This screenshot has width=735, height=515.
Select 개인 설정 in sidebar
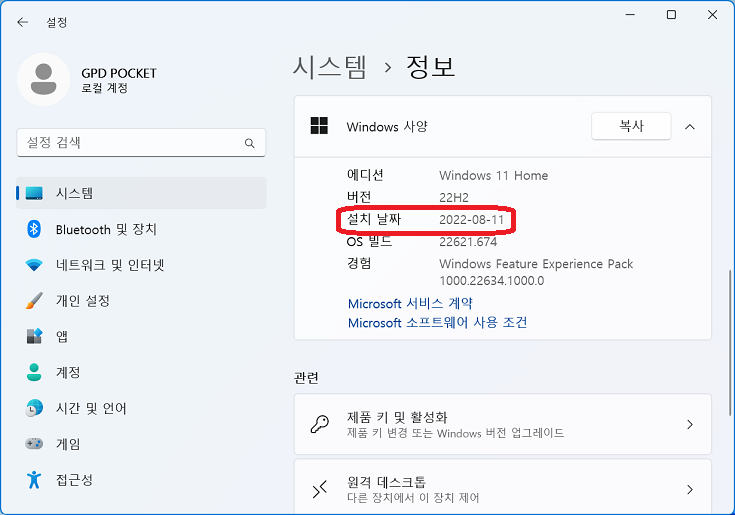coord(142,301)
